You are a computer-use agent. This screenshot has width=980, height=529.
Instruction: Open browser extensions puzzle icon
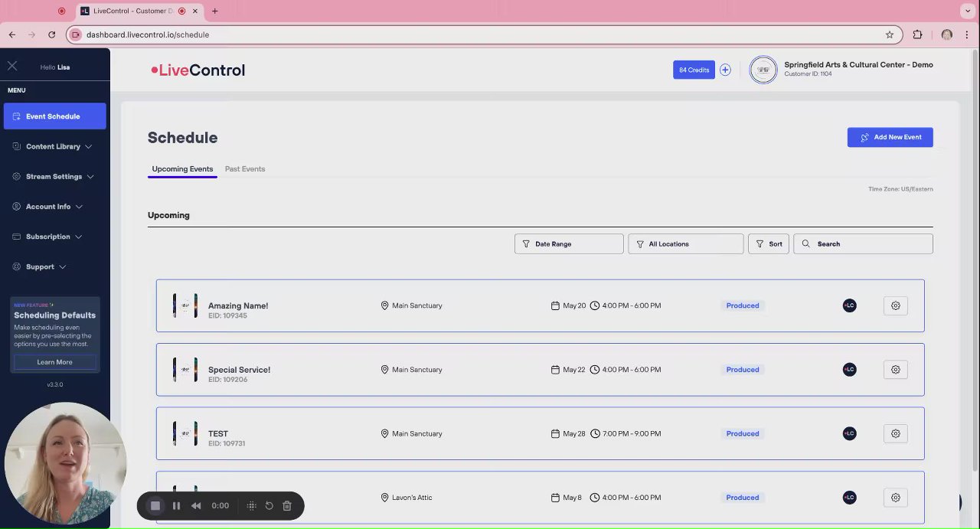pos(917,34)
